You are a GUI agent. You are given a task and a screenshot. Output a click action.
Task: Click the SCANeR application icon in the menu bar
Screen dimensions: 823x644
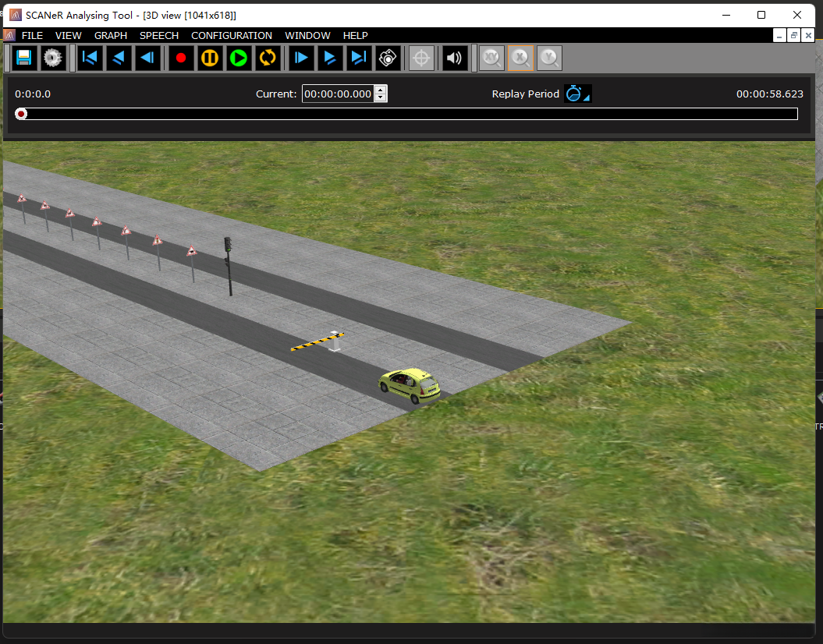tap(9, 36)
